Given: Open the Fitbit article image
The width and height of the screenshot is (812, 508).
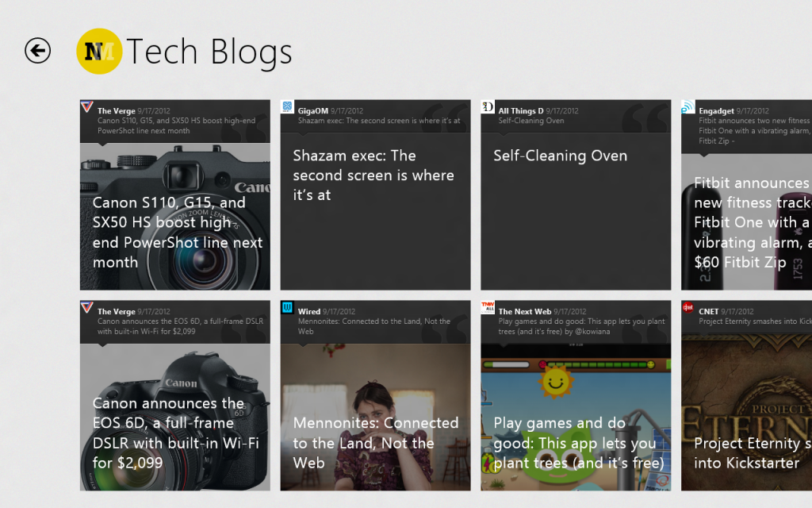Looking at the screenshot, I should click(x=747, y=221).
